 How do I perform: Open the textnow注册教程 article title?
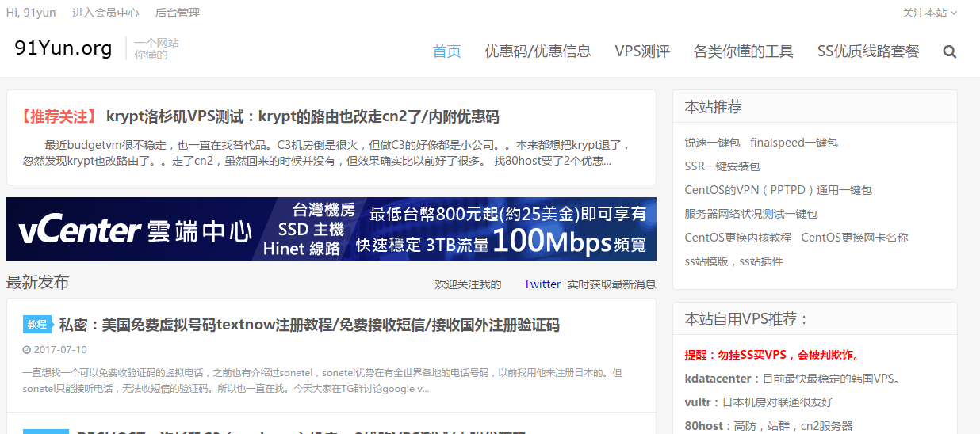click(309, 325)
